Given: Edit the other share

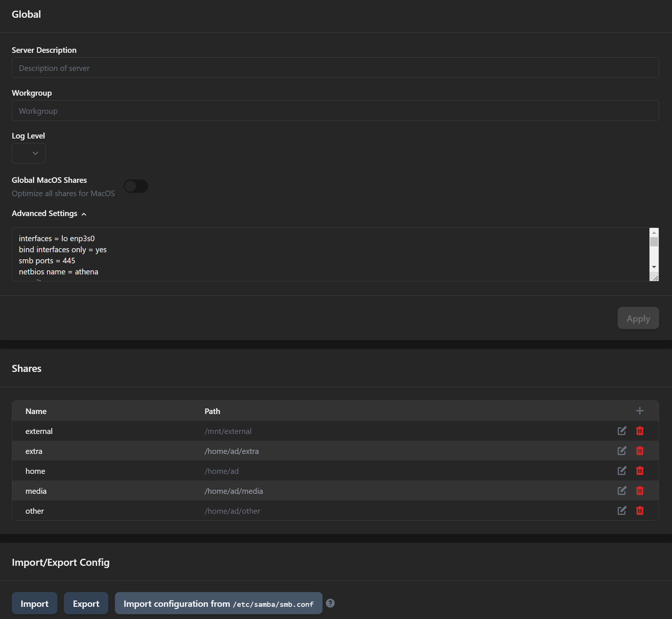Looking at the screenshot, I should (x=622, y=510).
